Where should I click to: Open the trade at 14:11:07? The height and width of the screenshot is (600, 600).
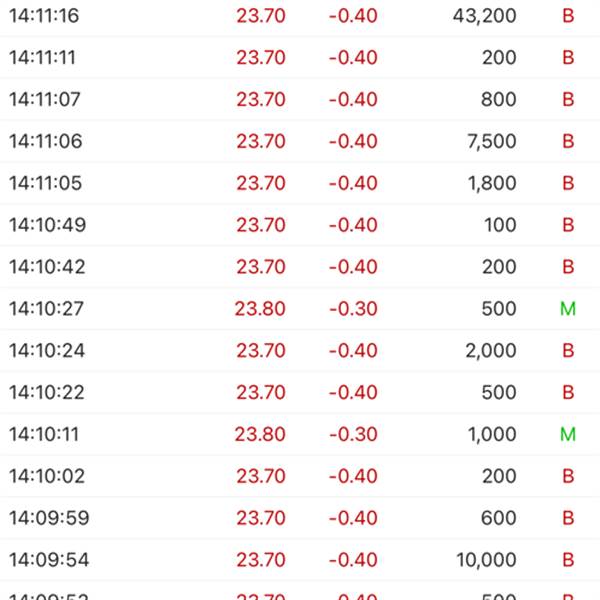pos(300,99)
